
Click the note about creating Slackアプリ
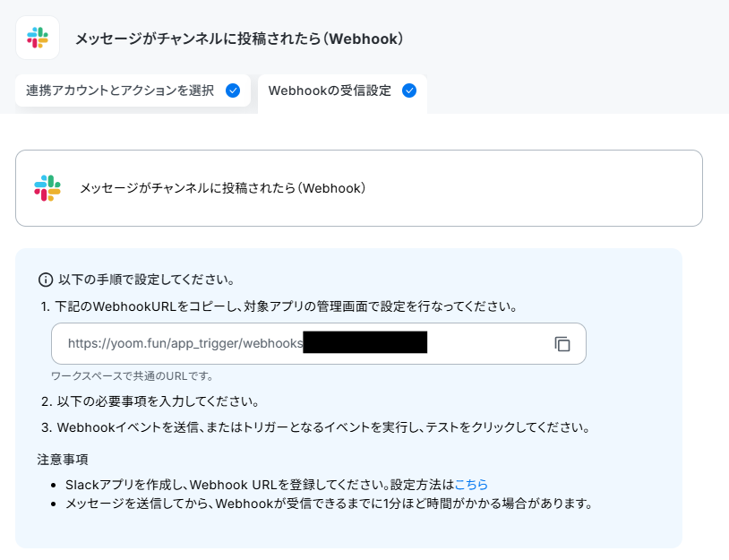[277, 485]
